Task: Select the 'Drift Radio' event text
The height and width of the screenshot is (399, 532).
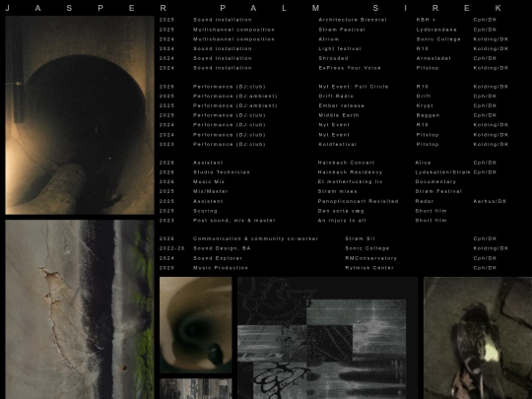Action: tap(336, 96)
